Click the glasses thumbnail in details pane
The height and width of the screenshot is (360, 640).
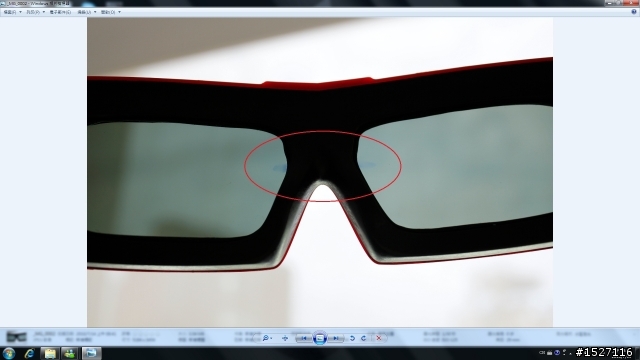pos(17,337)
